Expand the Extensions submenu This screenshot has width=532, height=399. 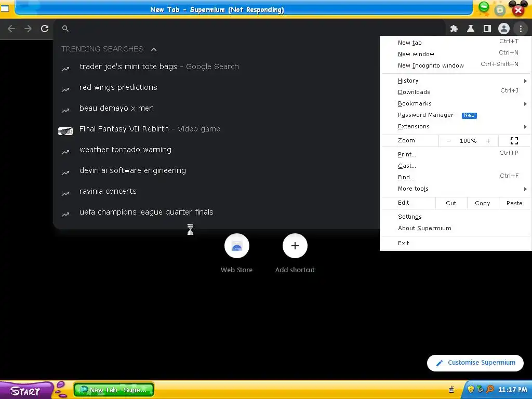pyautogui.click(x=456, y=126)
